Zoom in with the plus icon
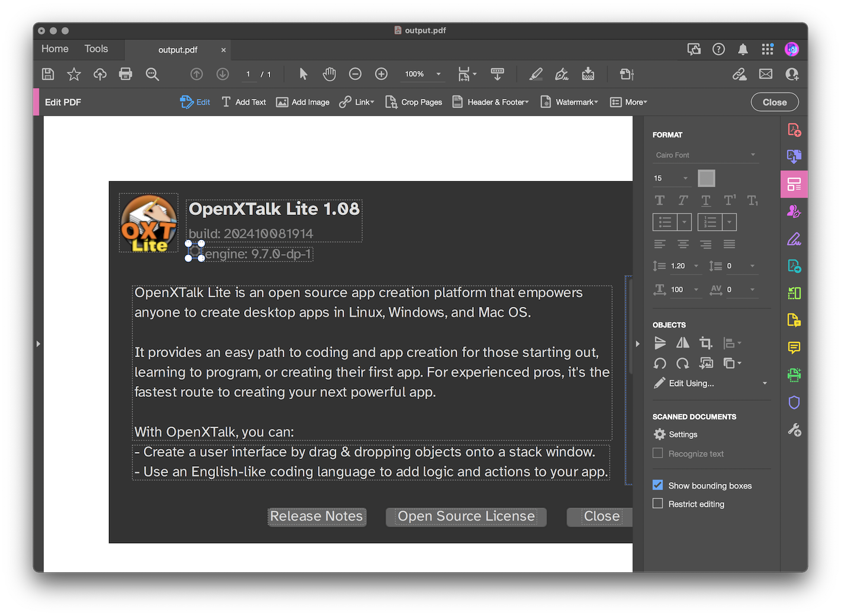This screenshot has height=616, width=841. coord(381,74)
